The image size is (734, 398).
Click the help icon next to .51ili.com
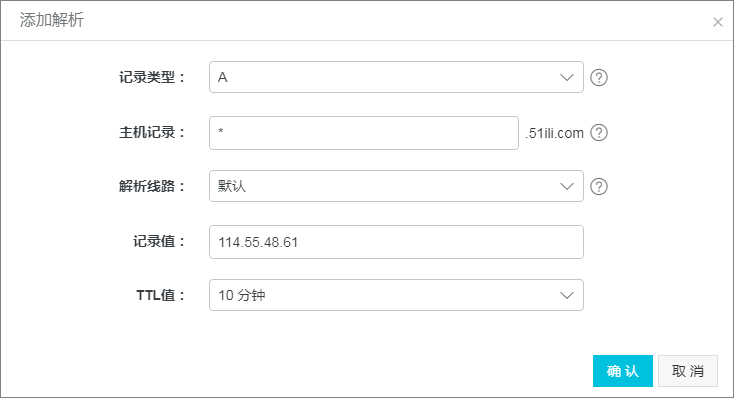(x=599, y=133)
